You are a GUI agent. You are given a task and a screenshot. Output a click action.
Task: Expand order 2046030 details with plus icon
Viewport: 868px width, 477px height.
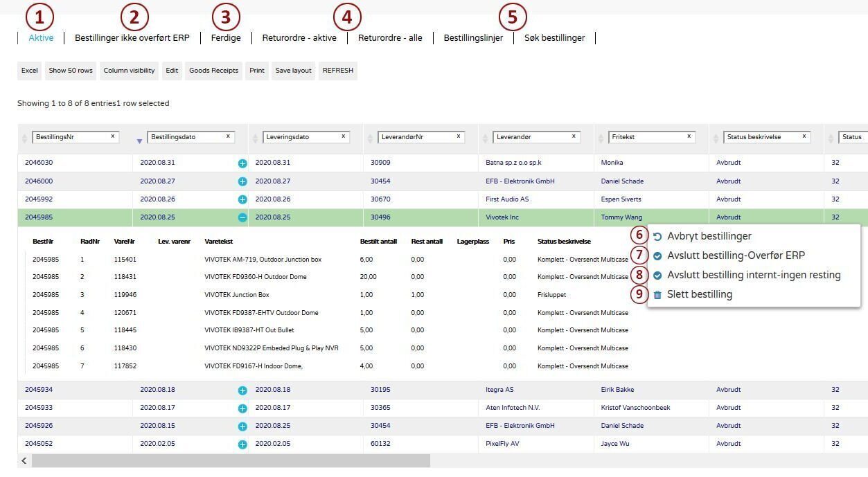[x=242, y=163]
